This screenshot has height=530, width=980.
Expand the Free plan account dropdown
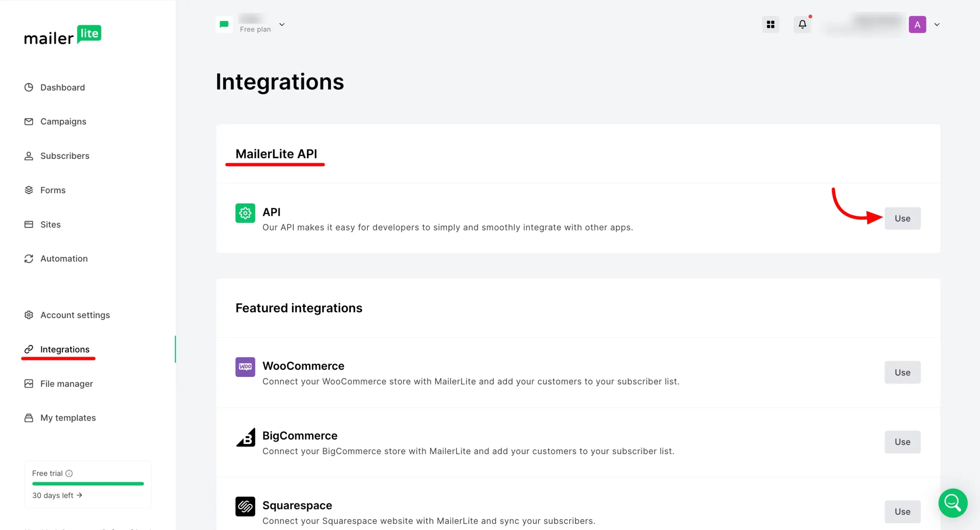pyautogui.click(x=282, y=24)
